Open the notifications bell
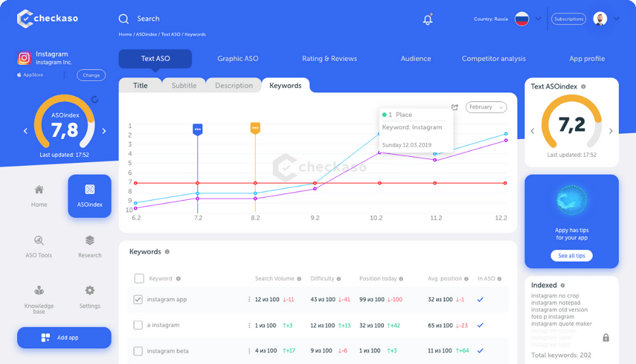Viewport: 636px width, 364px height. pos(427,19)
